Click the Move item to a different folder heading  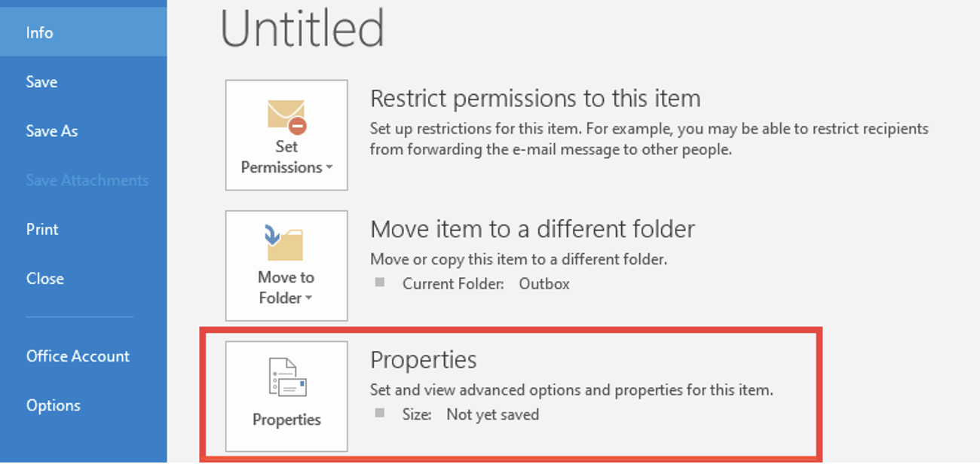point(531,228)
